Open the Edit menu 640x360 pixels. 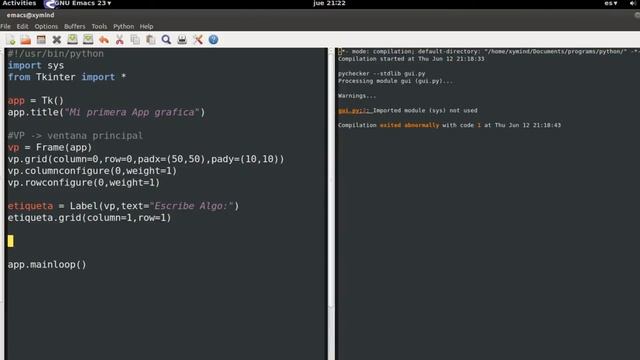point(22,27)
